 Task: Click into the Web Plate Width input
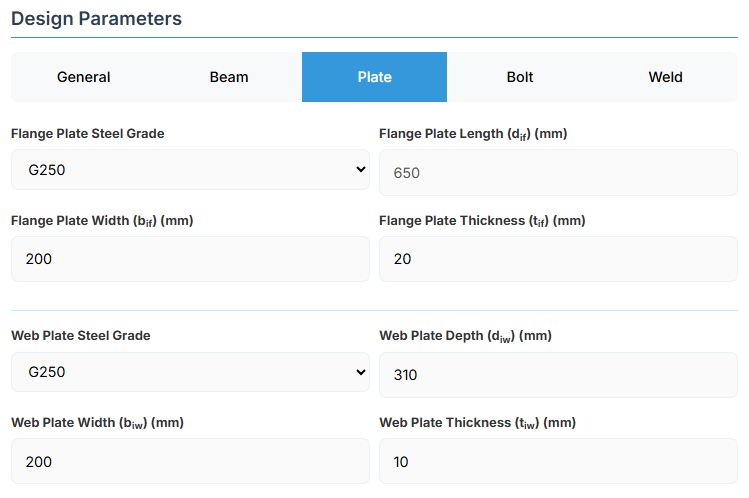190,461
